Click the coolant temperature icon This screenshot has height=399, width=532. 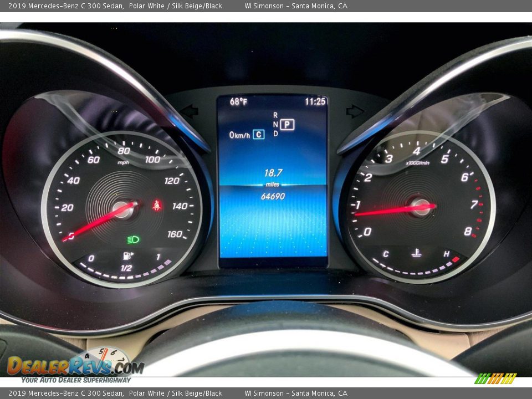[416, 253]
